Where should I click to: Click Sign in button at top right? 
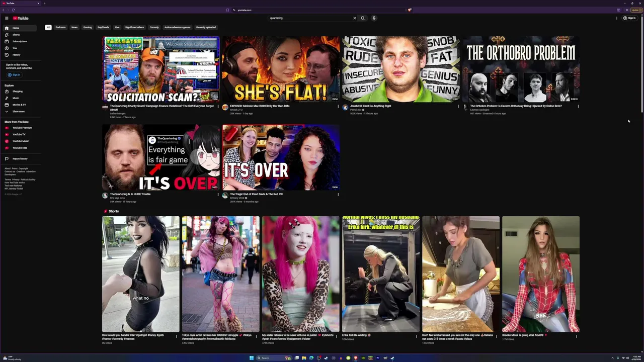point(629,18)
